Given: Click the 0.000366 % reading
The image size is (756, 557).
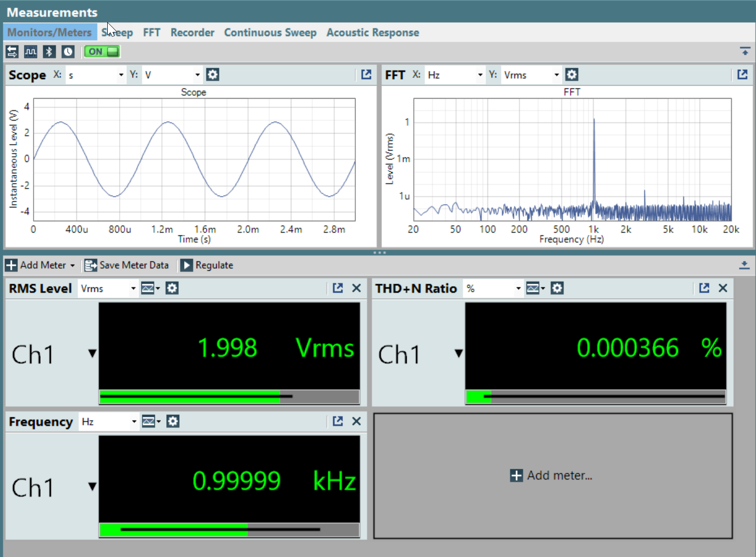Looking at the screenshot, I should point(649,348).
